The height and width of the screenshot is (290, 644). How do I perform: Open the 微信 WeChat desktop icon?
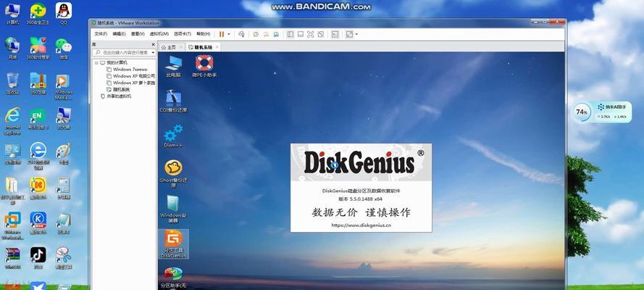coord(63,48)
